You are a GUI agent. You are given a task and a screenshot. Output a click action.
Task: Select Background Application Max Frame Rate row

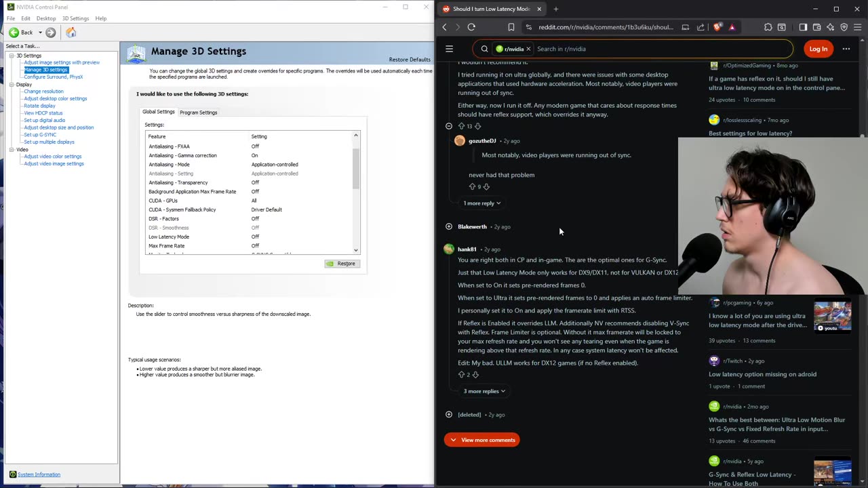point(249,192)
